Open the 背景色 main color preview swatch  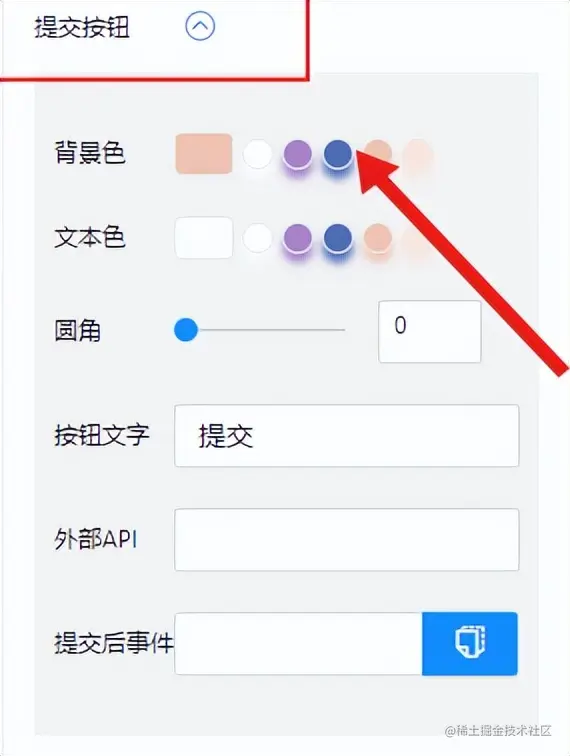click(204, 154)
